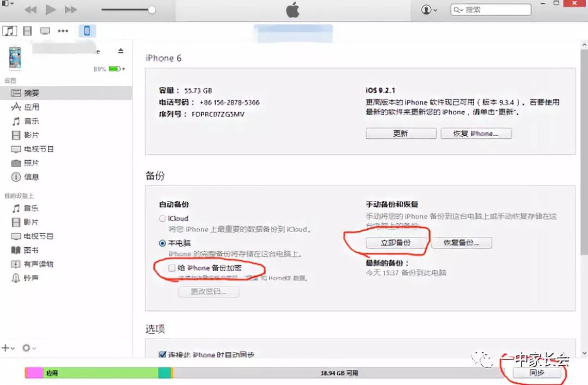Open the account user menu

(x=429, y=10)
